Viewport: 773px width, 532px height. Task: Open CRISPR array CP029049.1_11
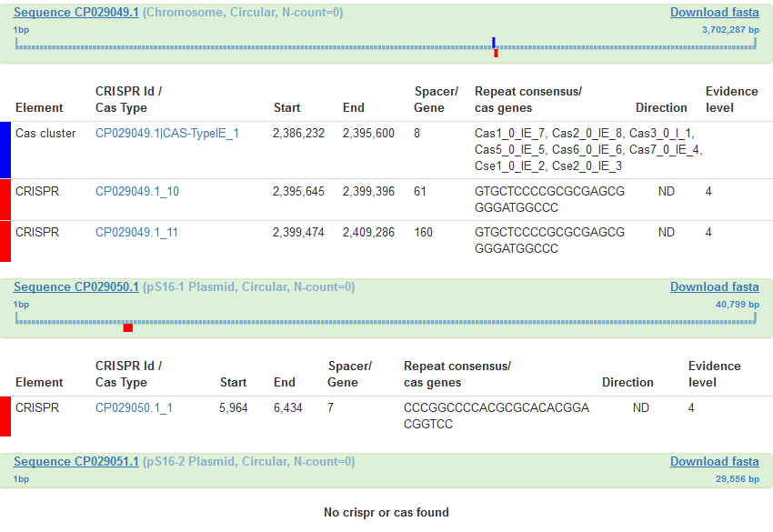pyautogui.click(x=136, y=232)
